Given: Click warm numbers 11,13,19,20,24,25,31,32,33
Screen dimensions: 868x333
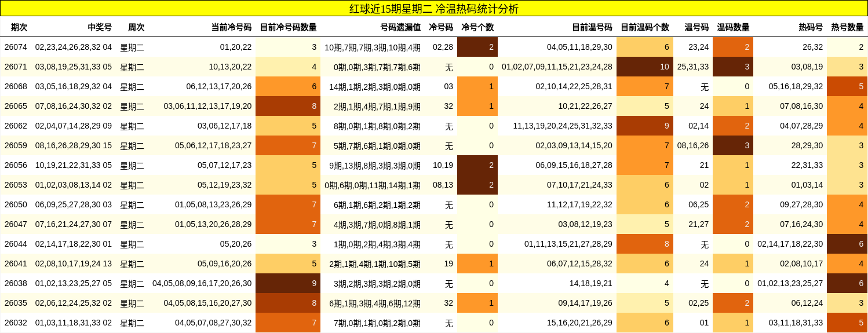Looking at the screenshot, I should (x=563, y=126).
